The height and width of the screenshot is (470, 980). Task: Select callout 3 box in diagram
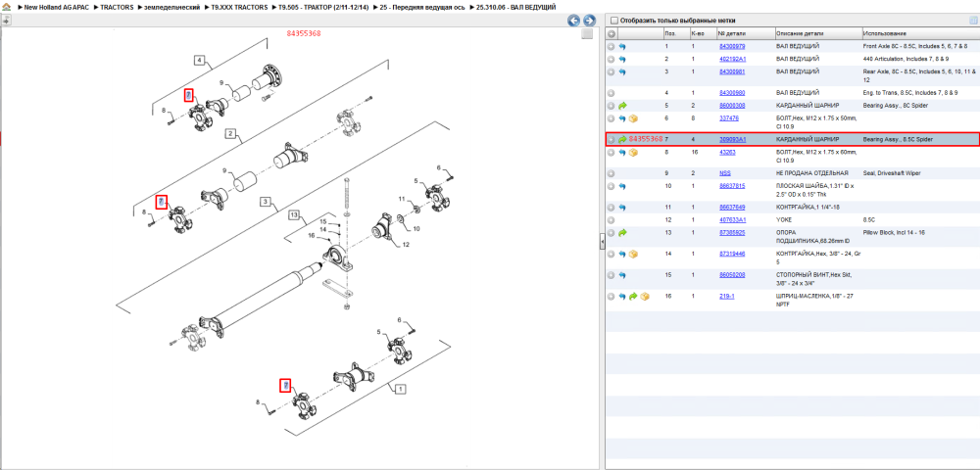click(266, 202)
